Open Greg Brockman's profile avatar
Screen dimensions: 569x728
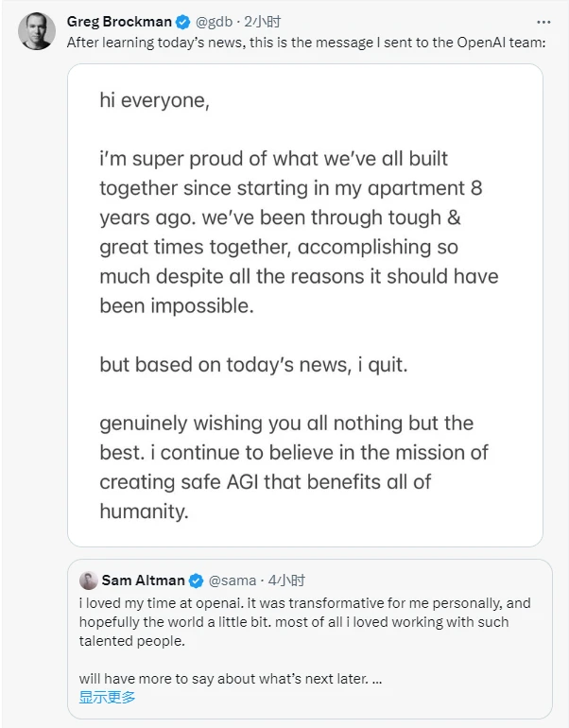[37, 33]
